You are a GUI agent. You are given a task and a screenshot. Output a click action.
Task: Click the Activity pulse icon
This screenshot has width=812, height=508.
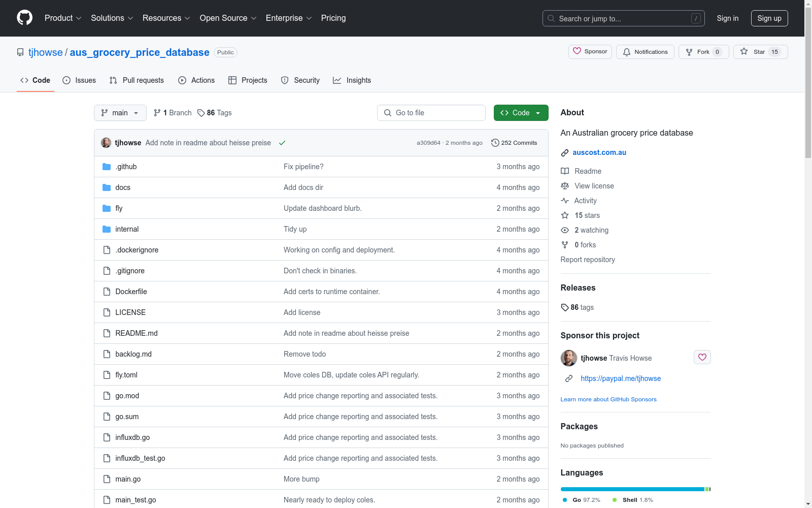tap(565, 201)
